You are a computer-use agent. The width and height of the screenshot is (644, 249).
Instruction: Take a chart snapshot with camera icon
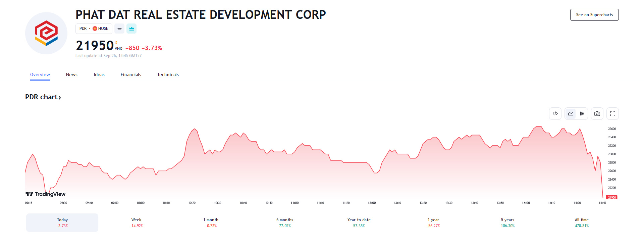(x=597, y=114)
